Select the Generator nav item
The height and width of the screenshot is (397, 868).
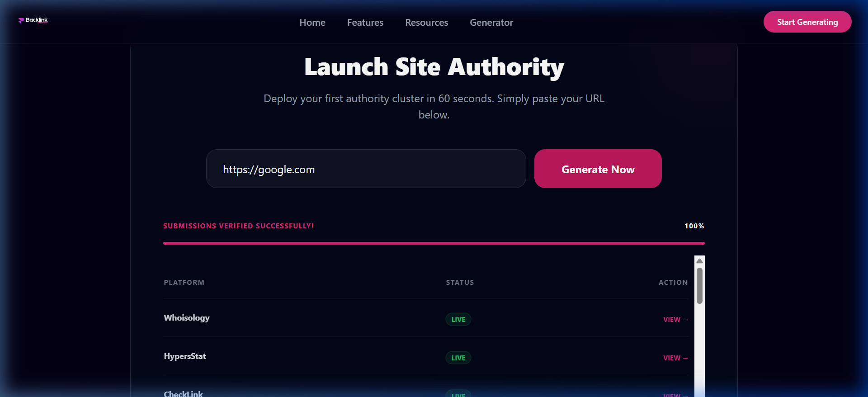[x=491, y=23]
